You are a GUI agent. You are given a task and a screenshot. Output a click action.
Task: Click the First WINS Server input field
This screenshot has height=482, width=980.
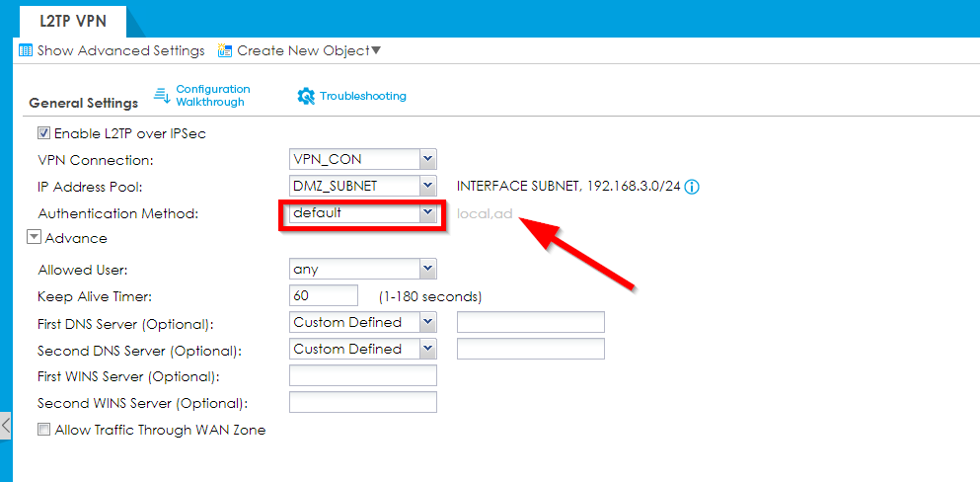[x=362, y=375]
